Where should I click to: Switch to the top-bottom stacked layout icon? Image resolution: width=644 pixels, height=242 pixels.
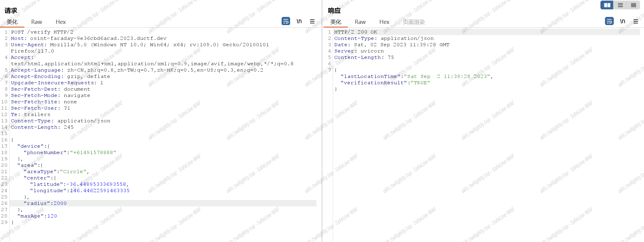pos(620,5)
